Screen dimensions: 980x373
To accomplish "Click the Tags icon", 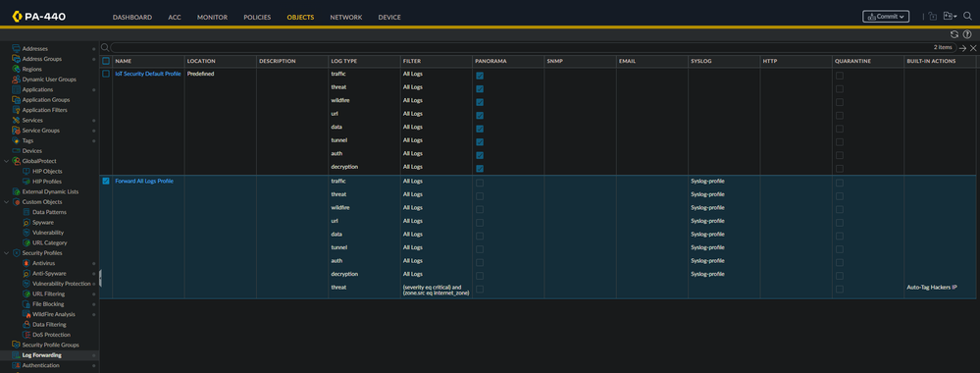I will point(17,140).
